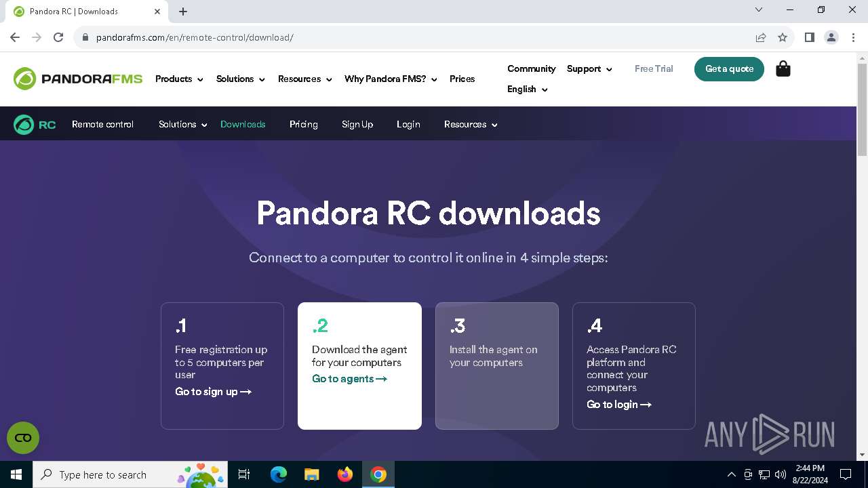868x488 pixels.
Task: Expand Solutions in the RC navigation bar
Action: tap(183, 124)
